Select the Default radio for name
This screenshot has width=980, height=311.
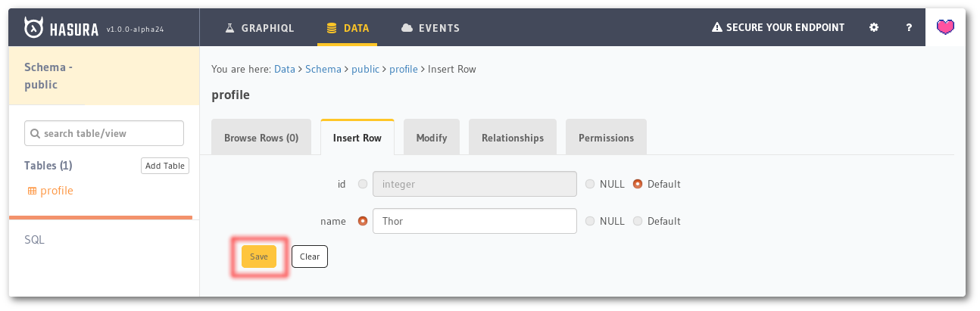coord(638,222)
